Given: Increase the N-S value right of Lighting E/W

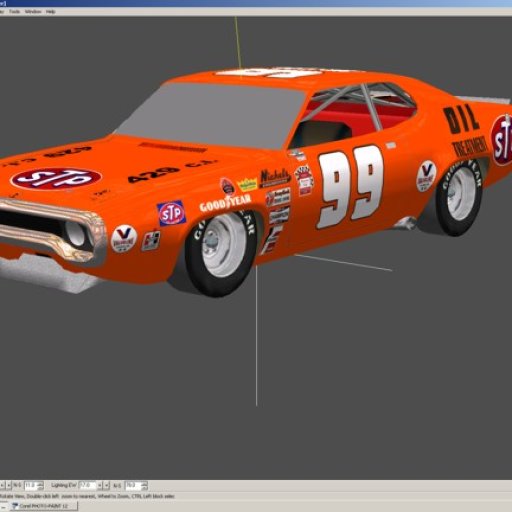Looking at the screenshot, I should pyautogui.click(x=145, y=483).
